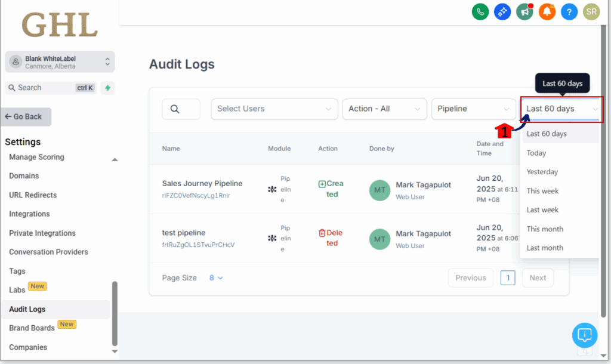Click the blue help question mark icon
Image resolution: width=611 pixels, height=364 pixels.
tap(569, 11)
